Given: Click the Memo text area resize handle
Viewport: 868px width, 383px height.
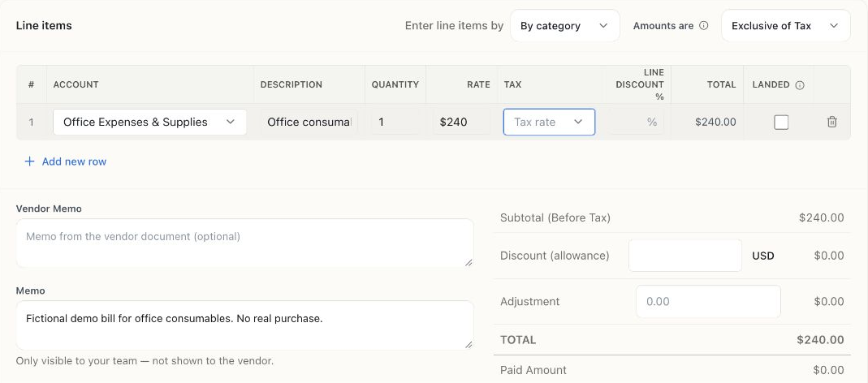Looking at the screenshot, I should [x=469, y=345].
